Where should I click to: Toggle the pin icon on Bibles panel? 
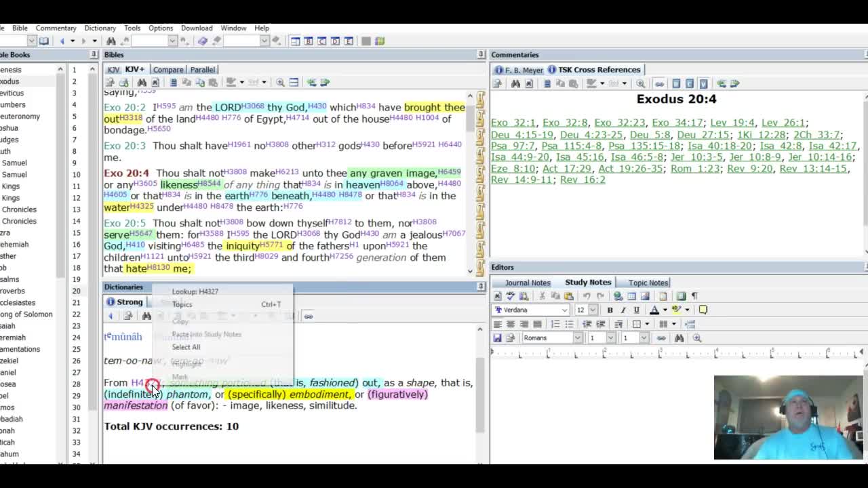(481, 55)
